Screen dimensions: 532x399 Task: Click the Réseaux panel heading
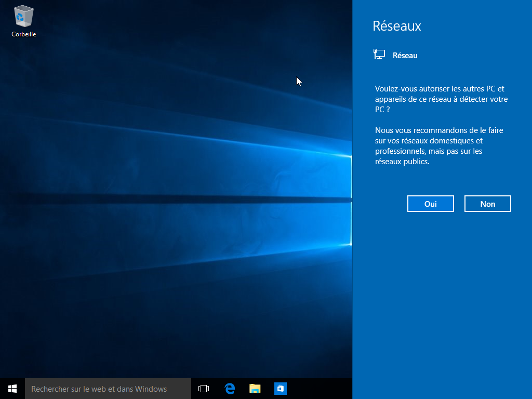396,26
